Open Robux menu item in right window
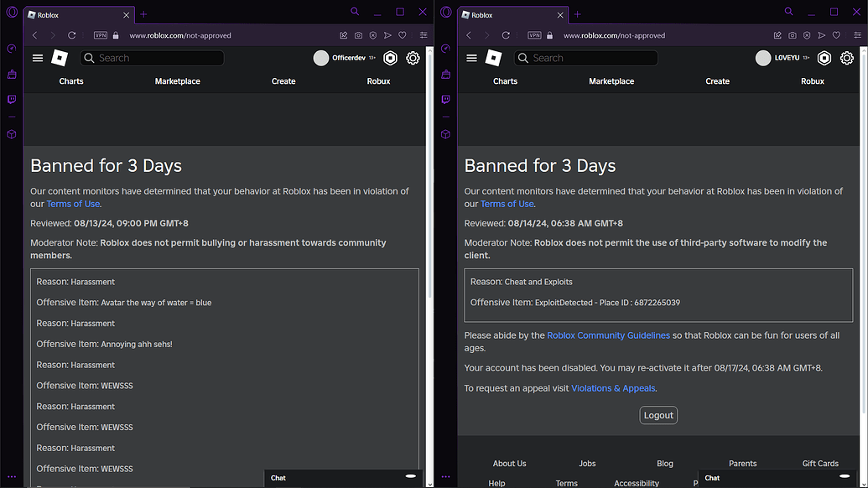Screen dimensions: 868x488 click(813, 81)
